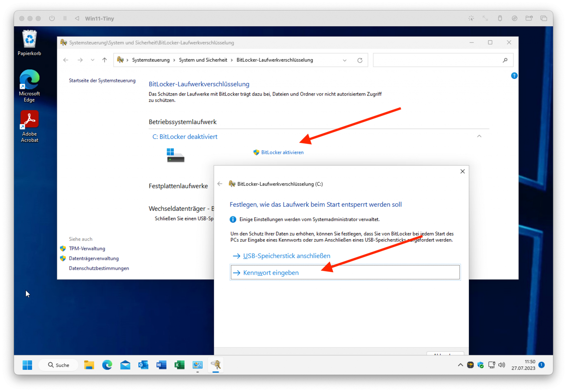Navigate to System und Sicherheit via breadcrumb
Viewport: 567px width, 392px height.
tap(203, 60)
